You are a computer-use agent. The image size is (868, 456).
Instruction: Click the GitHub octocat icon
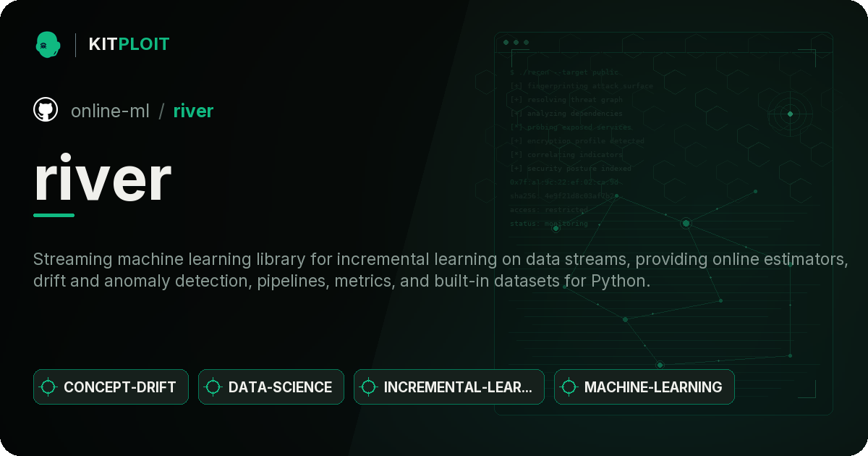pyautogui.click(x=46, y=110)
